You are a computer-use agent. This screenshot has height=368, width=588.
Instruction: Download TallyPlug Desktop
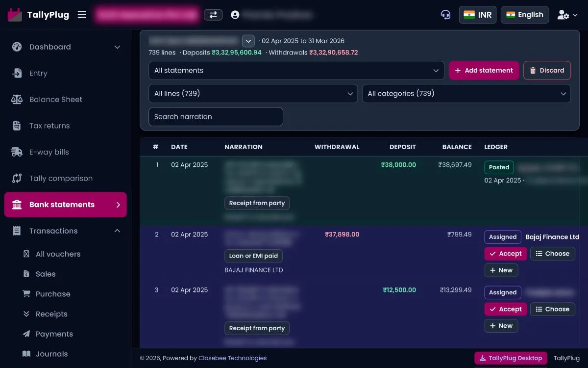click(511, 358)
